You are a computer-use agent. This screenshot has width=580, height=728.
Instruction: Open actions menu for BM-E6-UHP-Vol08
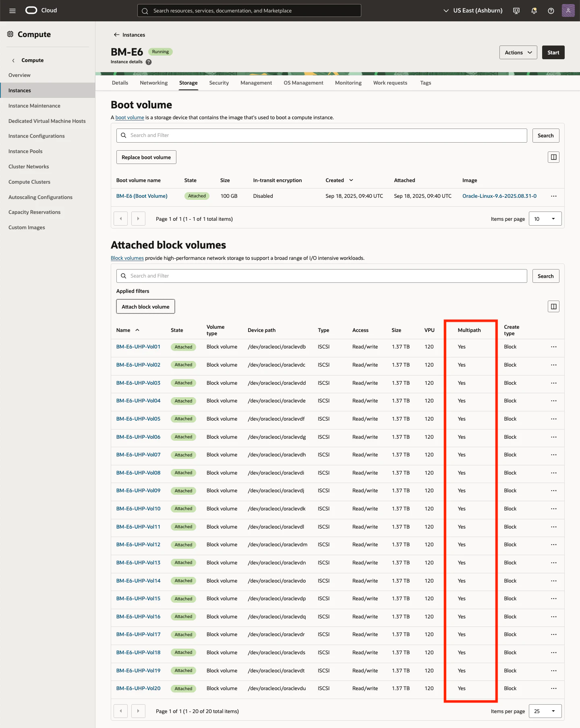(554, 473)
